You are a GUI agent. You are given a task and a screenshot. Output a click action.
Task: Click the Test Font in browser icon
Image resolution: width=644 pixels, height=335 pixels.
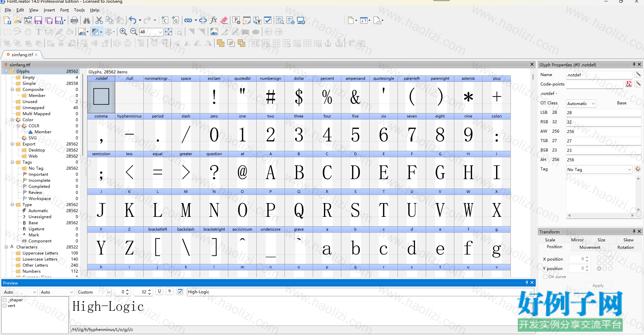click(291, 21)
